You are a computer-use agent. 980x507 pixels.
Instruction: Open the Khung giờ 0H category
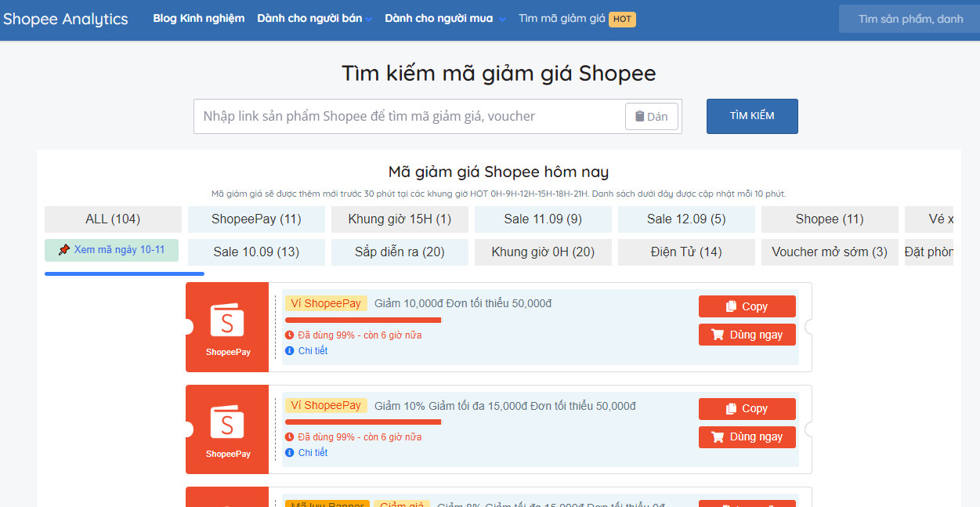543,252
